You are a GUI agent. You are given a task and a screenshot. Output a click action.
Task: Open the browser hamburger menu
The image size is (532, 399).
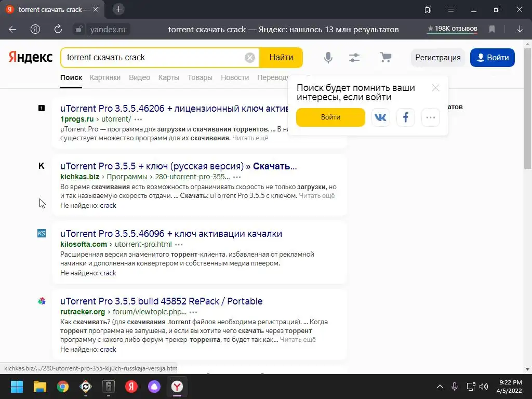[x=451, y=9]
